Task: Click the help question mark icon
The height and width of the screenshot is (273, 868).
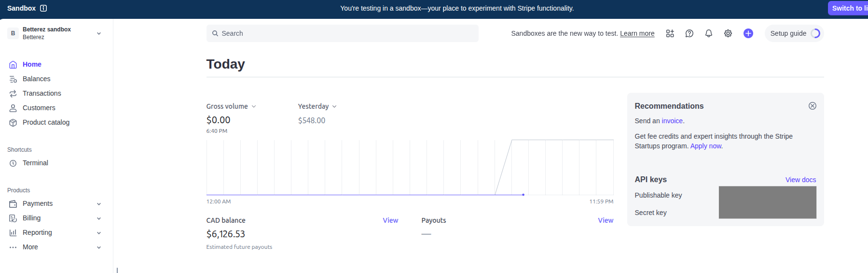Action: (689, 33)
